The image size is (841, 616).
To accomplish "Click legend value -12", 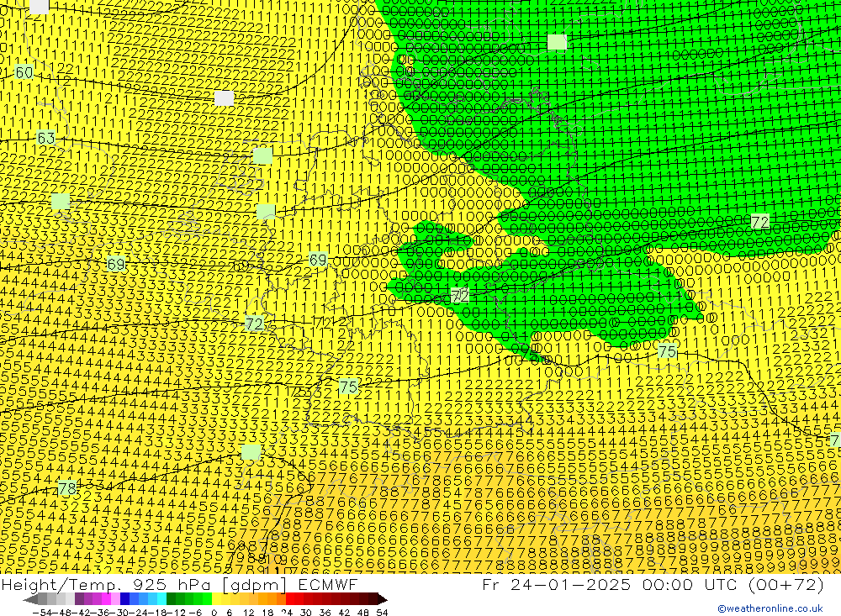I will coord(176,612).
